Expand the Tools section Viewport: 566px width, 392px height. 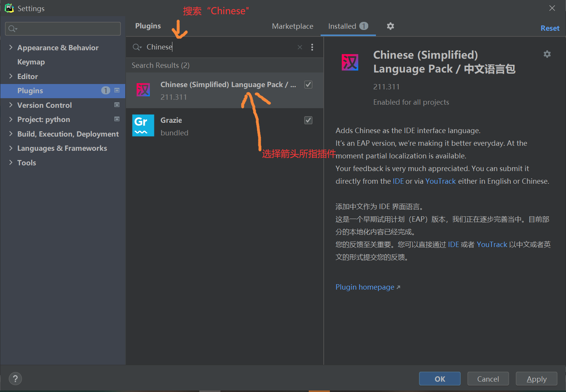[x=11, y=163]
